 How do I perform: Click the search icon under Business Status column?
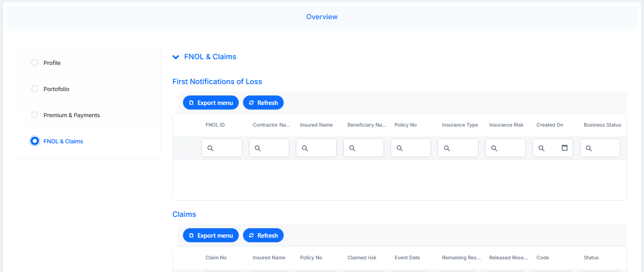[589, 148]
